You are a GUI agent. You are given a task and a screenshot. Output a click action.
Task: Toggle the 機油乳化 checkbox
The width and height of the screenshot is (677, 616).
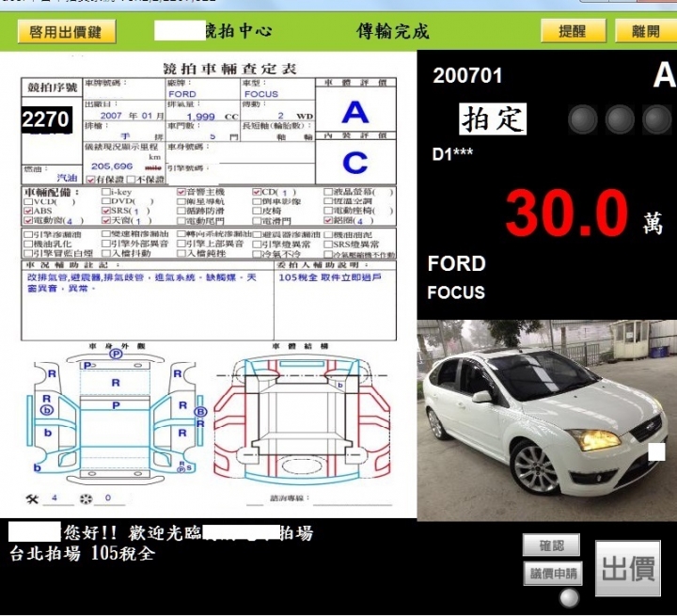pos(28,245)
